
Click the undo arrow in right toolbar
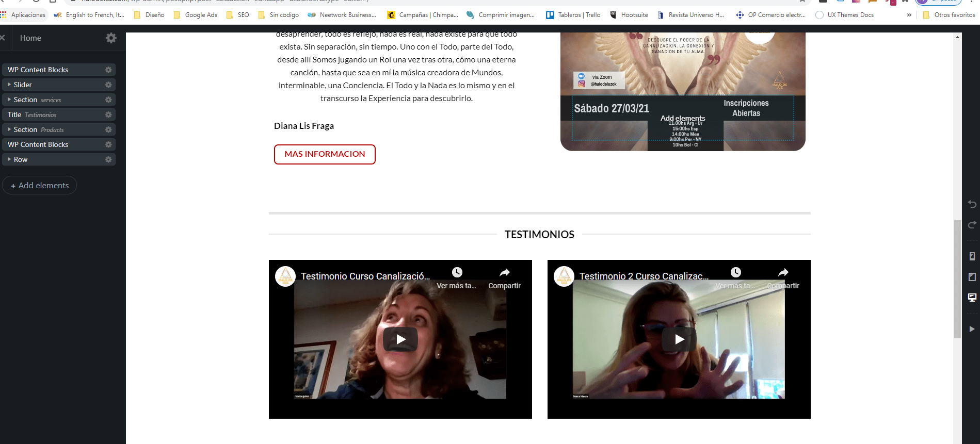pos(972,204)
